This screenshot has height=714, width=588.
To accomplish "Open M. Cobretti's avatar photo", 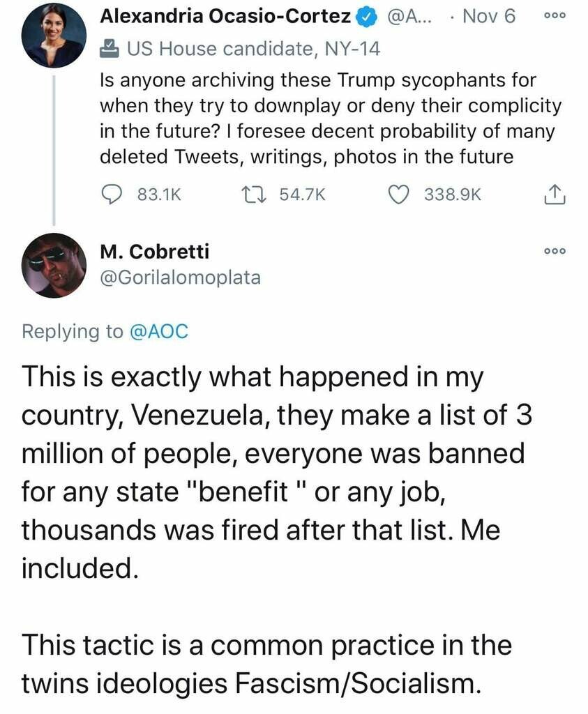I will (x=54, y=264).
